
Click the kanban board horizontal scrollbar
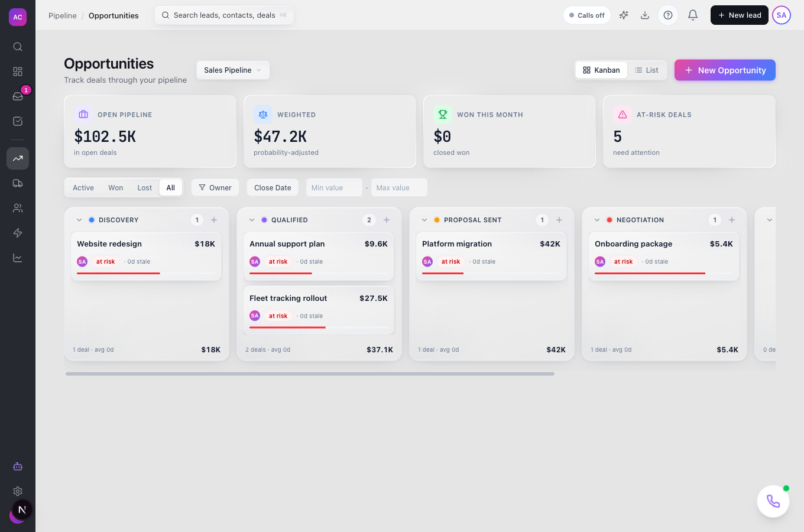310,374
